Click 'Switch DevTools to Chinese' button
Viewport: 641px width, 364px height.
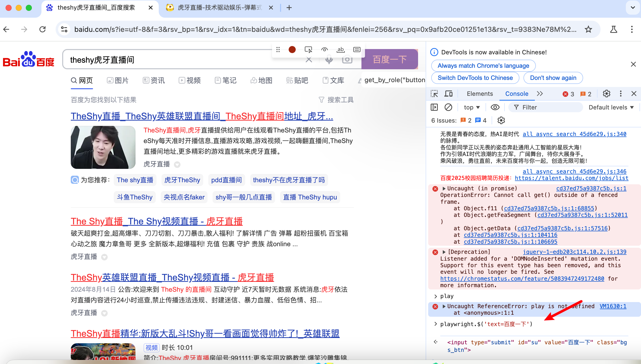475,78
